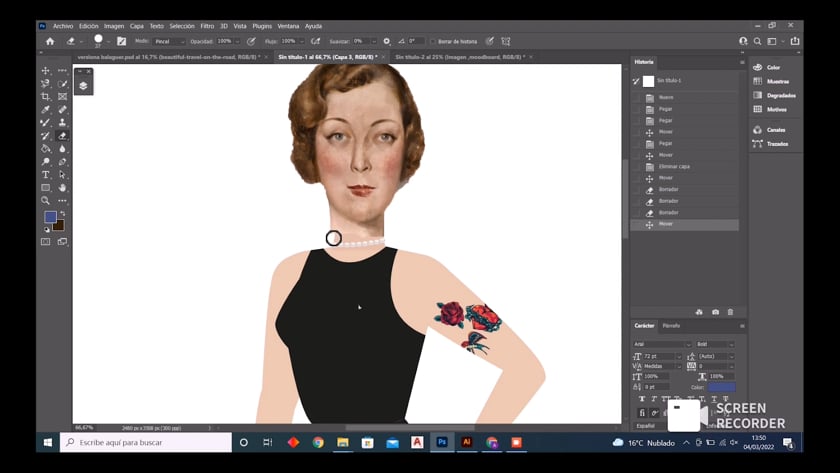This screenshot has height=473, width=840.
Task: Toggle ligatures 'fi' button in Carácter panel
Action: [x=642, y=413]
